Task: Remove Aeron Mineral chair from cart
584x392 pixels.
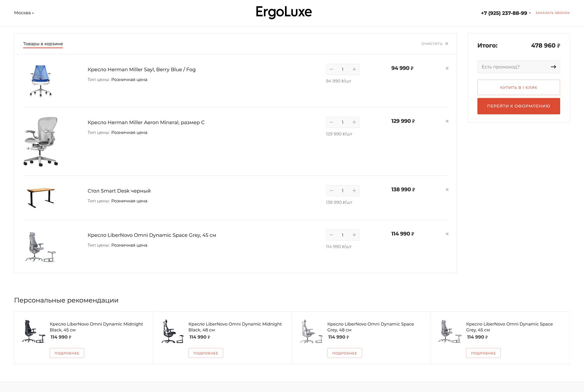Action: point(447,121)
